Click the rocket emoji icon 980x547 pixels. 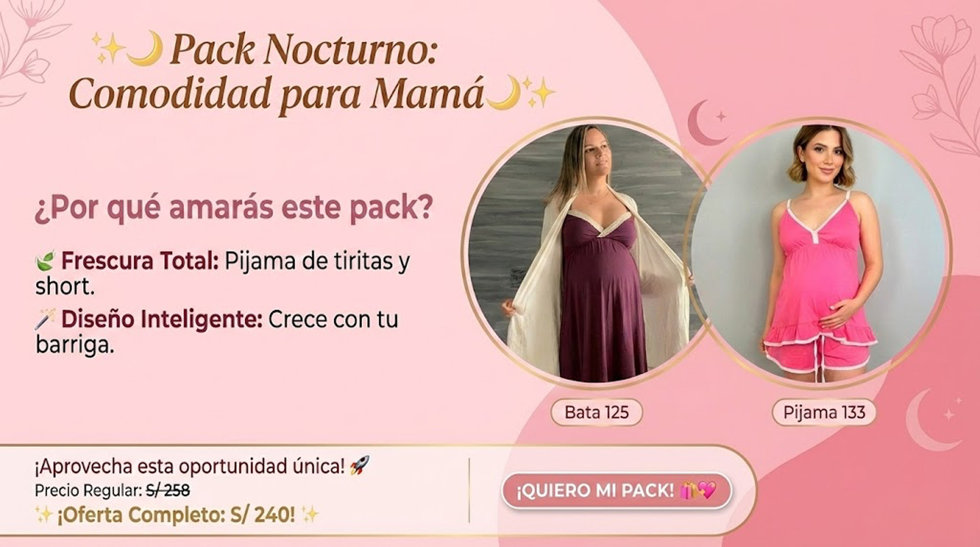(x=359, y=467)
